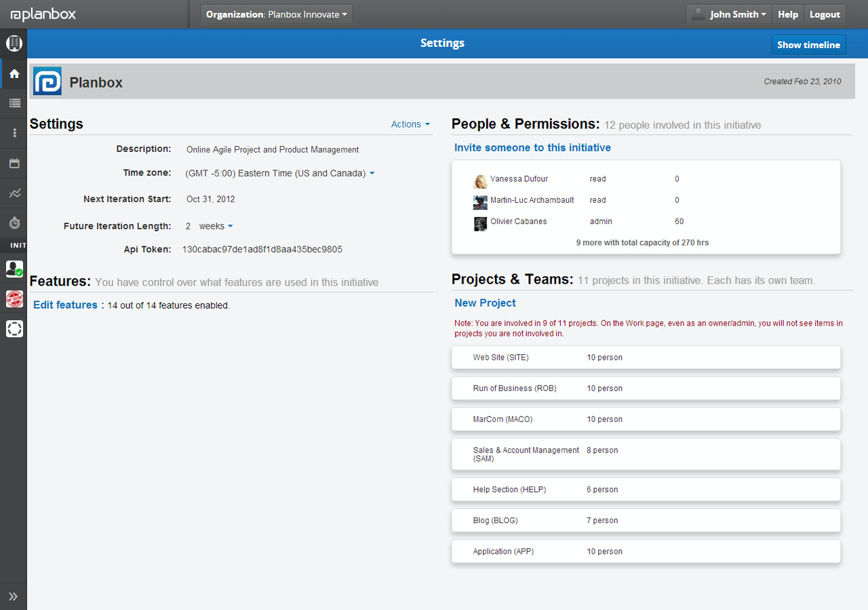Viewport: 868px width, 610px height.
Task: Click '7 person' in the Blog row
Action: (602, 521)
